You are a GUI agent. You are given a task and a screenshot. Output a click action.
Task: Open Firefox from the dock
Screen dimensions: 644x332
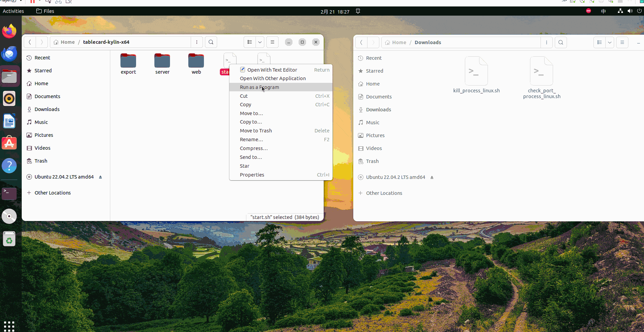click(x=9, y=32)
